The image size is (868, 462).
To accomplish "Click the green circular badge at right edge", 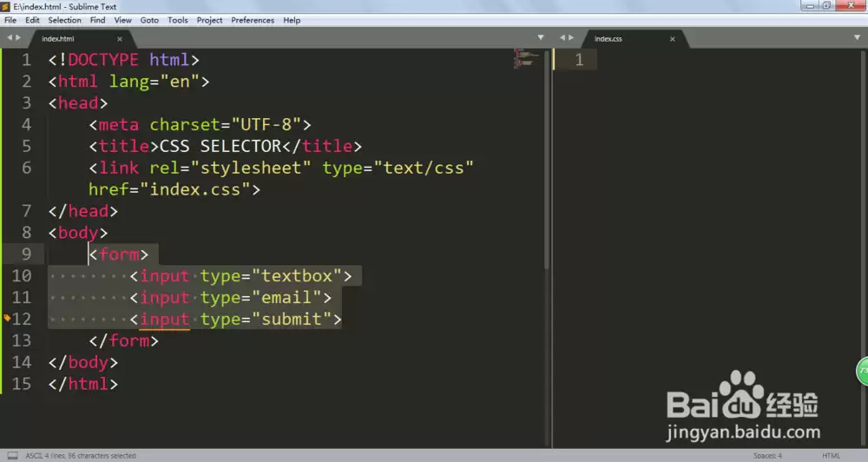I will pos(862,371).
